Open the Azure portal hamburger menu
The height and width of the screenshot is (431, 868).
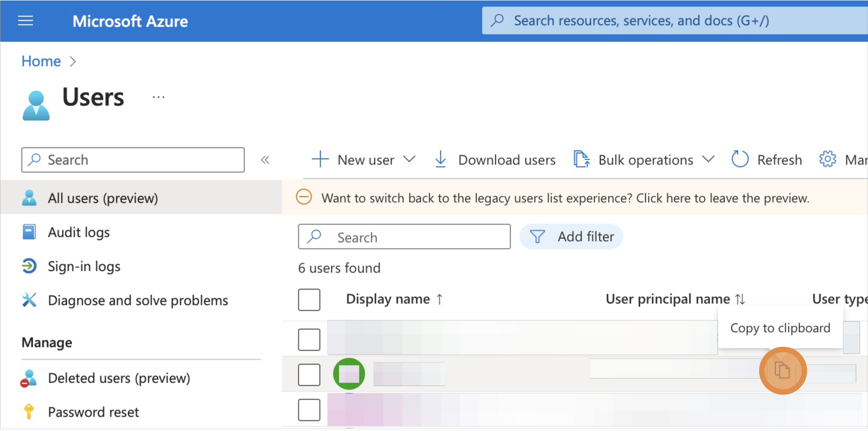[25, 21]
